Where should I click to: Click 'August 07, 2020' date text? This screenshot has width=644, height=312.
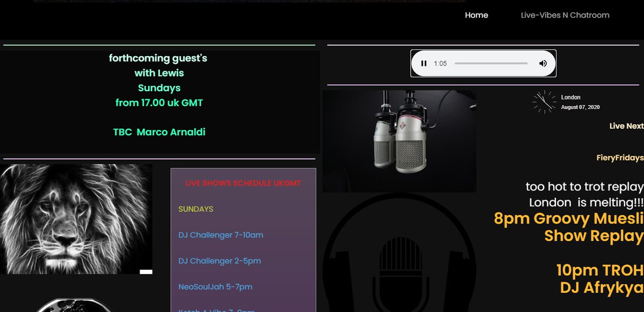tap(580, 107)
